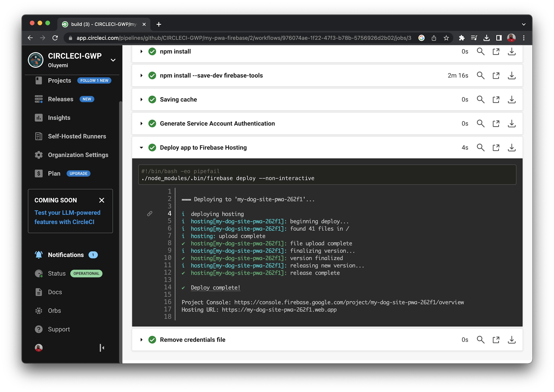Open Organization Settings
Viewport: 554px width, 392px height.
point(78,155)
